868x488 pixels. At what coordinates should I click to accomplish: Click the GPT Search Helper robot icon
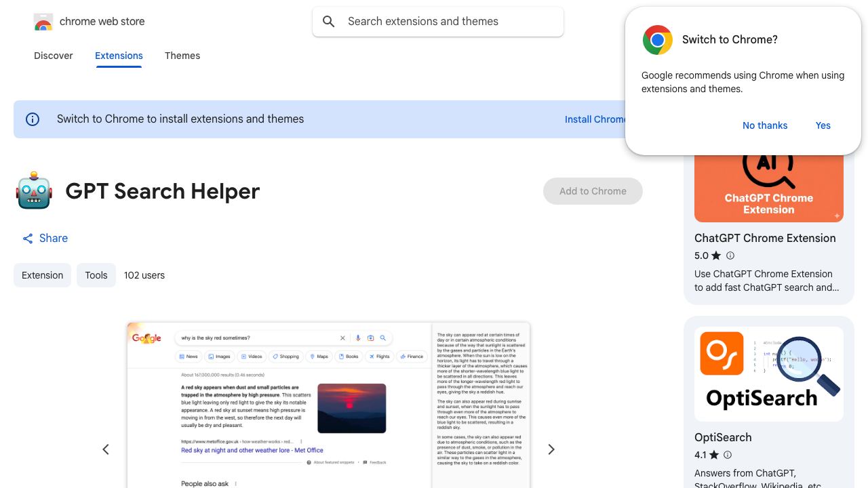(34, 190)
